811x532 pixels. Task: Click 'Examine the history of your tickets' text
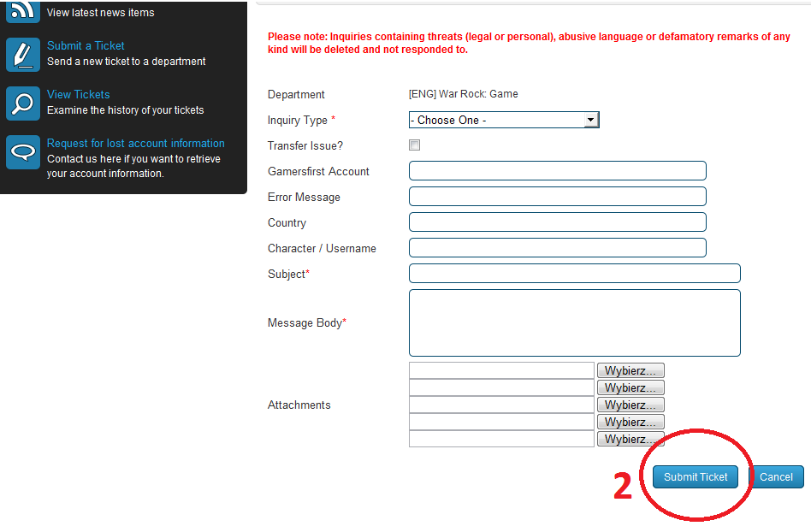126,110
